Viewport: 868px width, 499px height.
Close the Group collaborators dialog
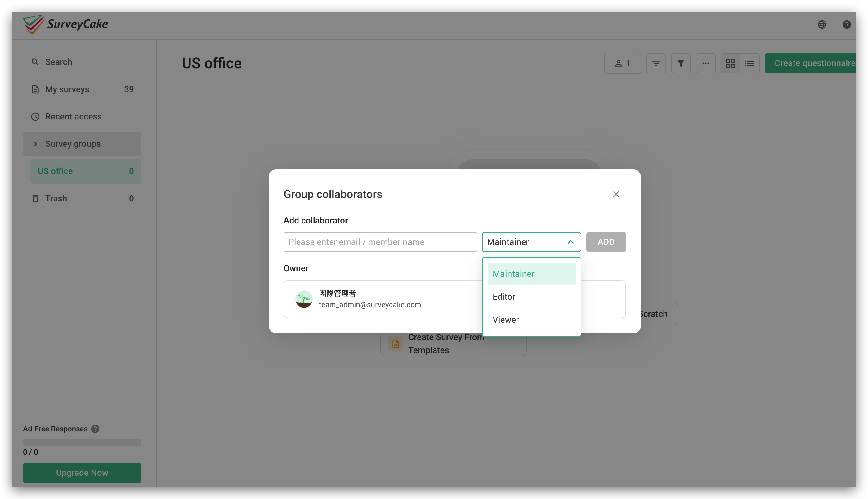tap(616, 194)
